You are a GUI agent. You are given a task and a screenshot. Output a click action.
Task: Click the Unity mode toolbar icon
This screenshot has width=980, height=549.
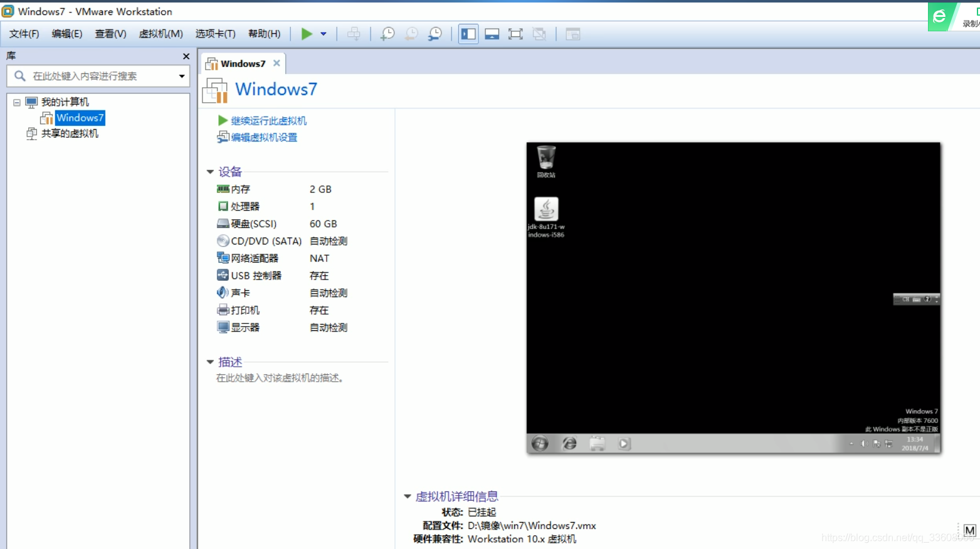point(539,34)
